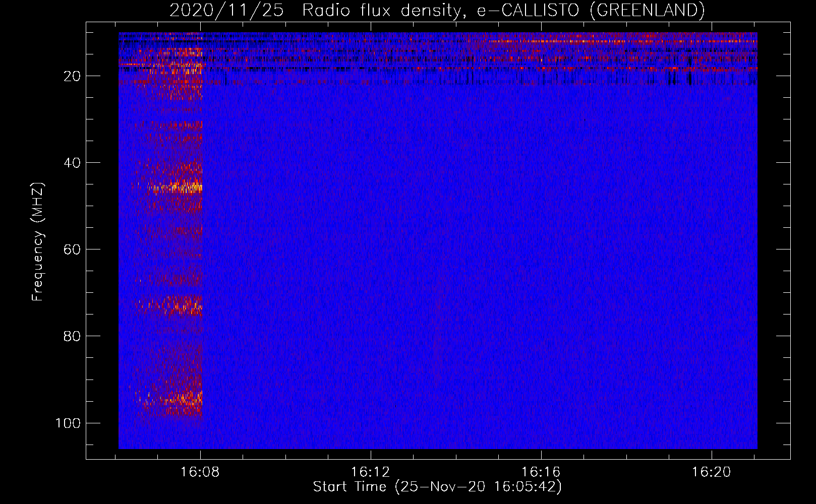Click the 'Start Time (25-Nov-20 16:05:42)' axis label

point(437,487)
